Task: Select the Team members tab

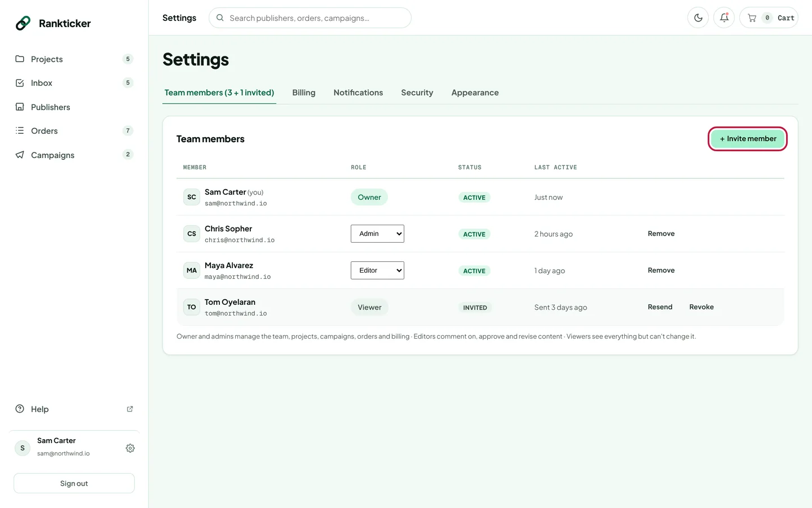Action: point(219,93)
